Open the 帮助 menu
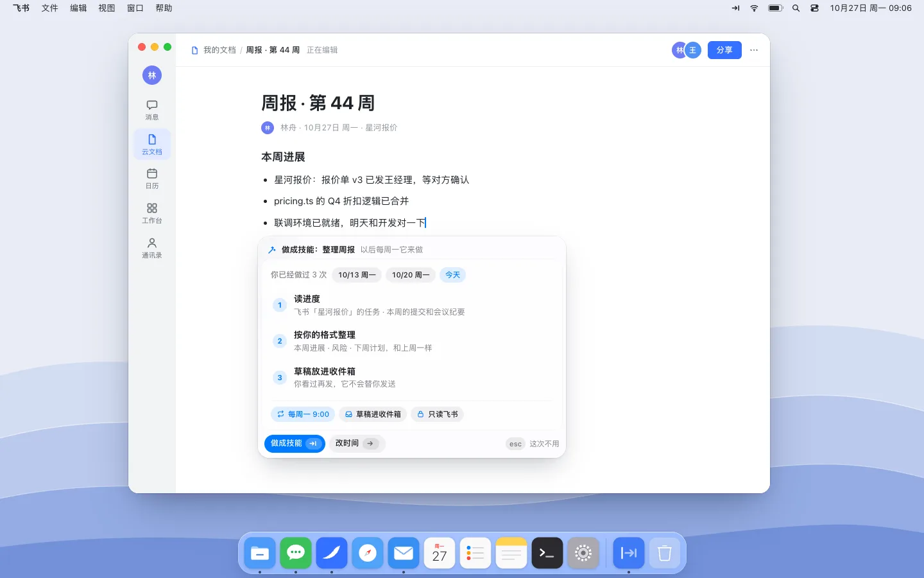The image size is (924, 578). point(164,8)
